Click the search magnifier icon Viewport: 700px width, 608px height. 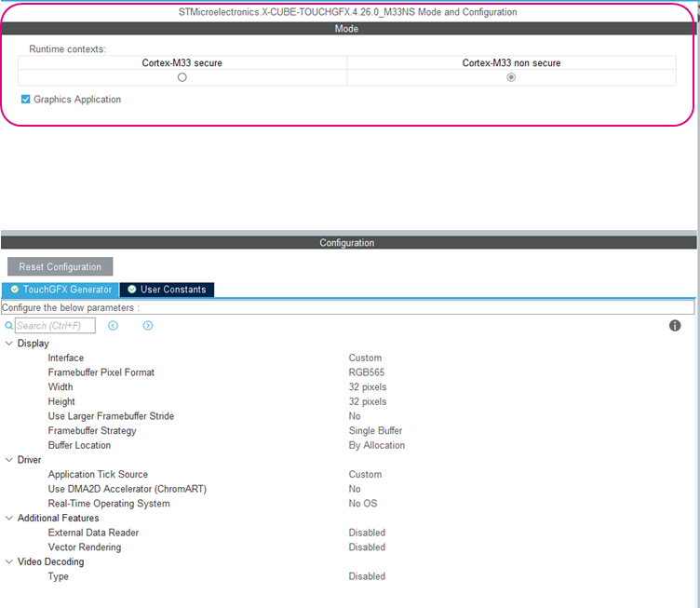[x=8, y=326]
